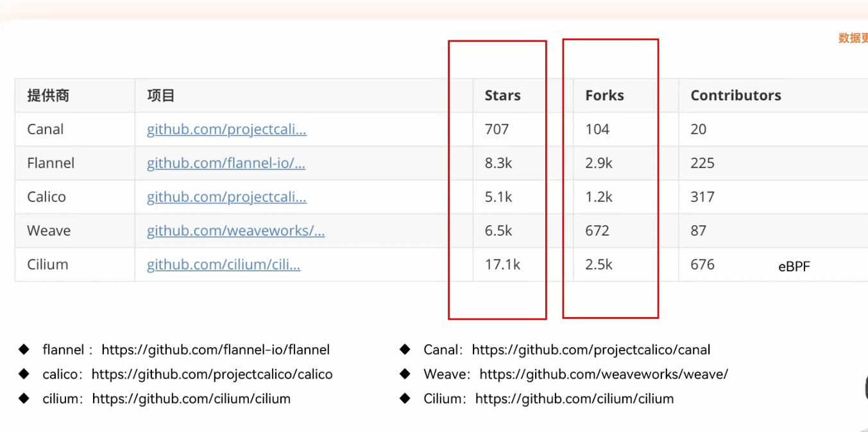Click the 2.5k forks value
Image resolution: width=868 pixels, height=432 pixels.
(x=599, y=265)
